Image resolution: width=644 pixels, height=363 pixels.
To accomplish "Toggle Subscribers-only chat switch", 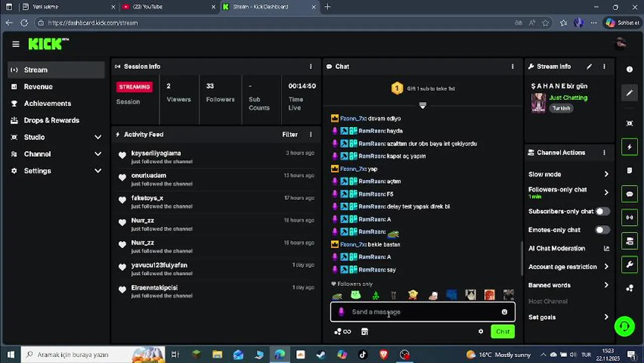I will click(x=602, y=211).
